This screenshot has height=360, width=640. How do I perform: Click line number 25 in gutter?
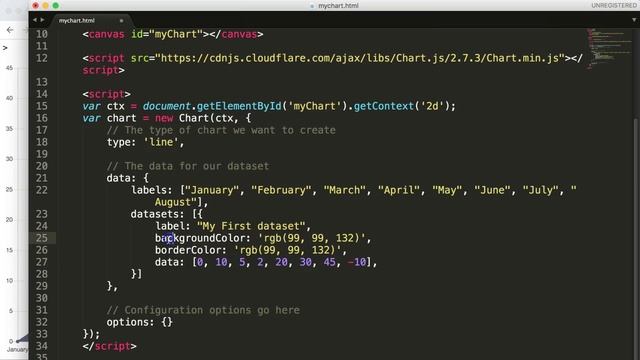[42, 238]
